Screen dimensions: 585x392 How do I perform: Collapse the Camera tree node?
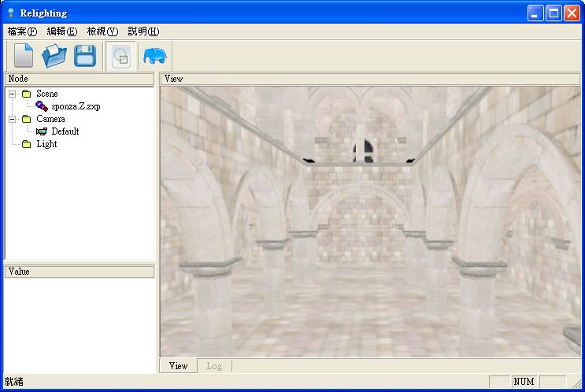click(13, 119)
